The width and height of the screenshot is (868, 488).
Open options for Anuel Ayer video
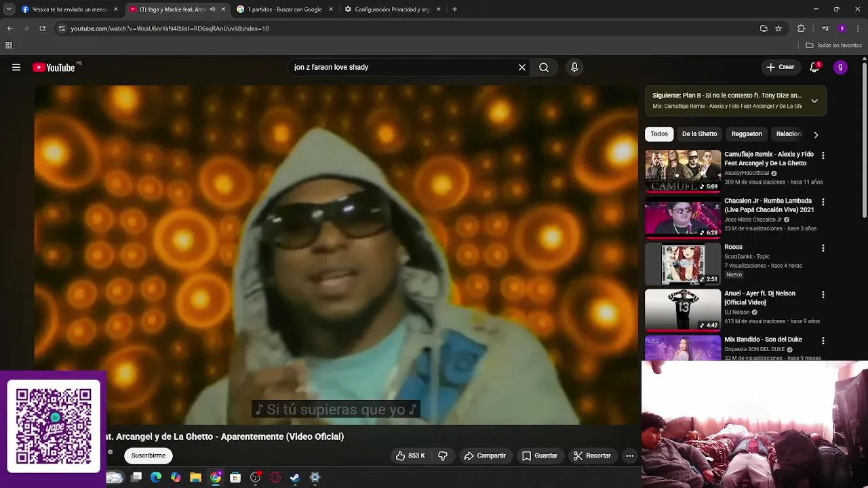[823, 294]
